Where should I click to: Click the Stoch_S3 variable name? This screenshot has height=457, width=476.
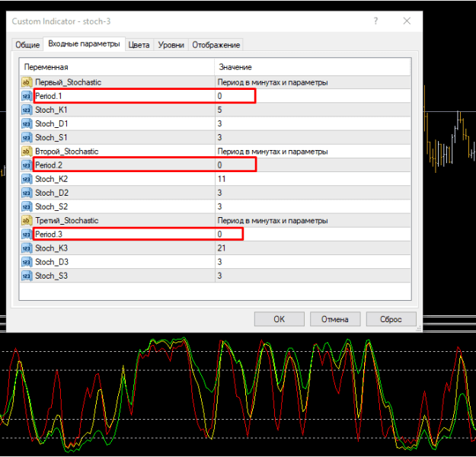51,276
